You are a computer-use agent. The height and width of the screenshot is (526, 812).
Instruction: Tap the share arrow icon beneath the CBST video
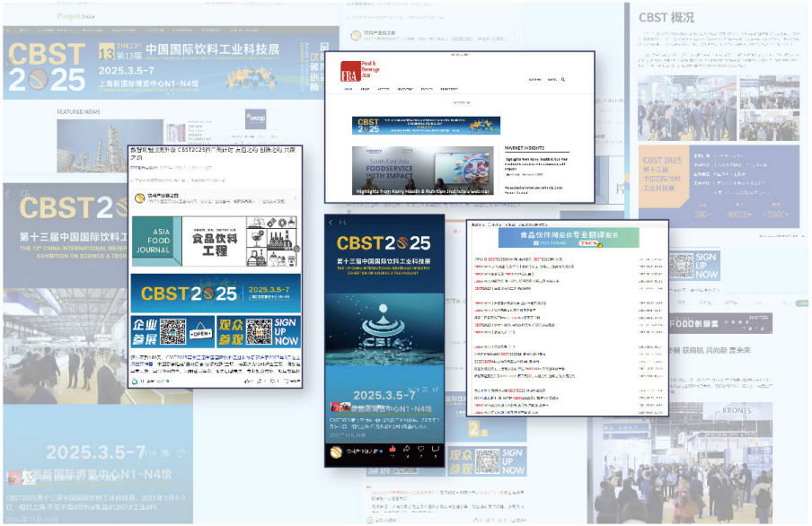tap(407, 448)
